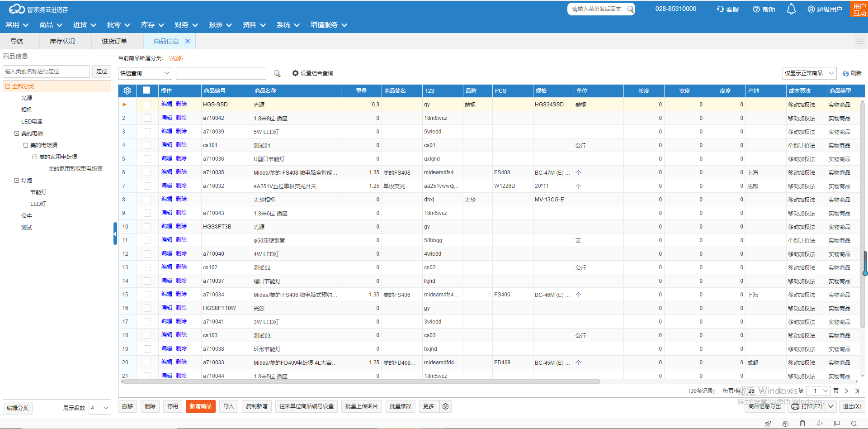Open the 帮助 help icon
Screen dimensions: 868x429
tap(756, 9)
